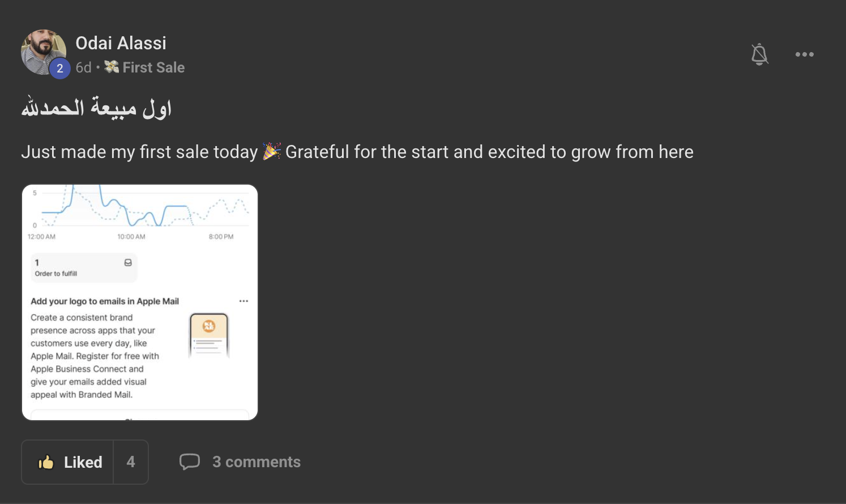Click the party popper emoji in post

271,152
